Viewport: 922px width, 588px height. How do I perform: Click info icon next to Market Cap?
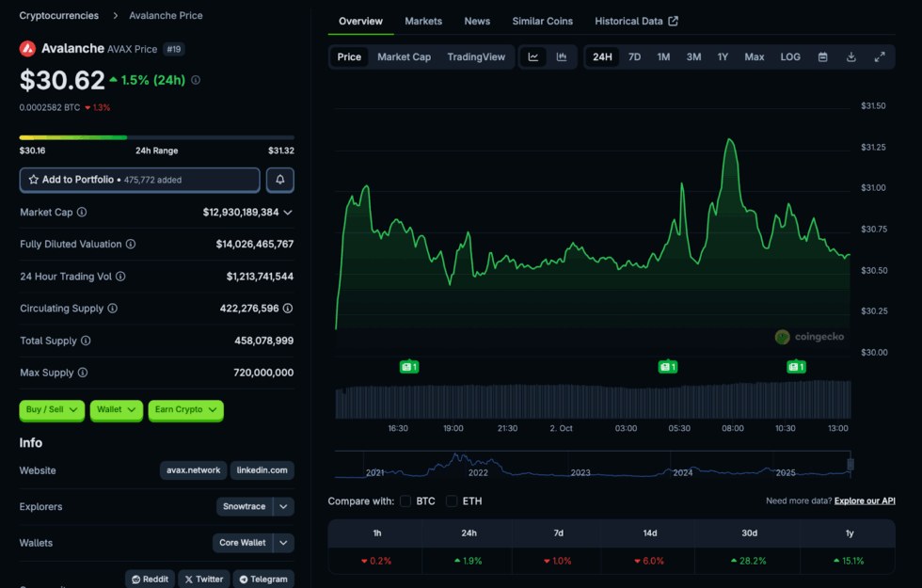82,213
